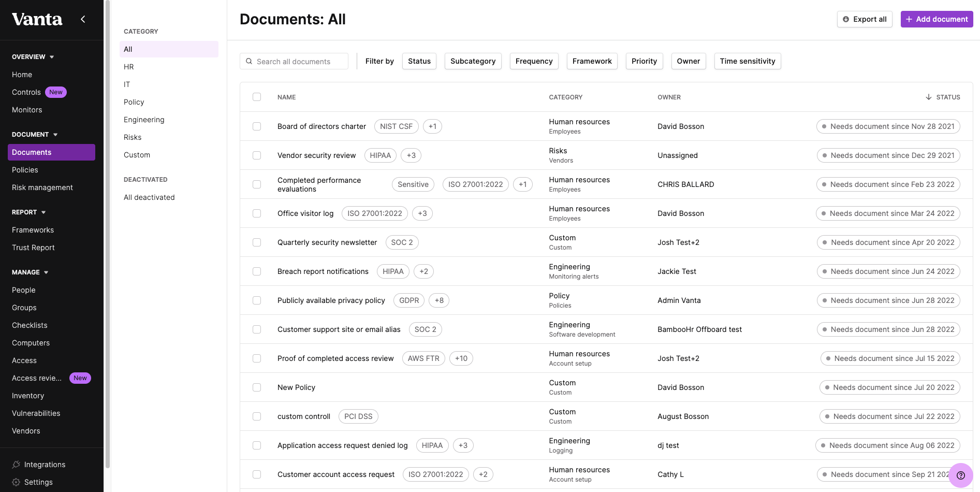The height and width of the screenshot is (492, 980).
Task: Collapse the REPORT sidebar section
Action: pyautogui.click(x=29, y=212)
